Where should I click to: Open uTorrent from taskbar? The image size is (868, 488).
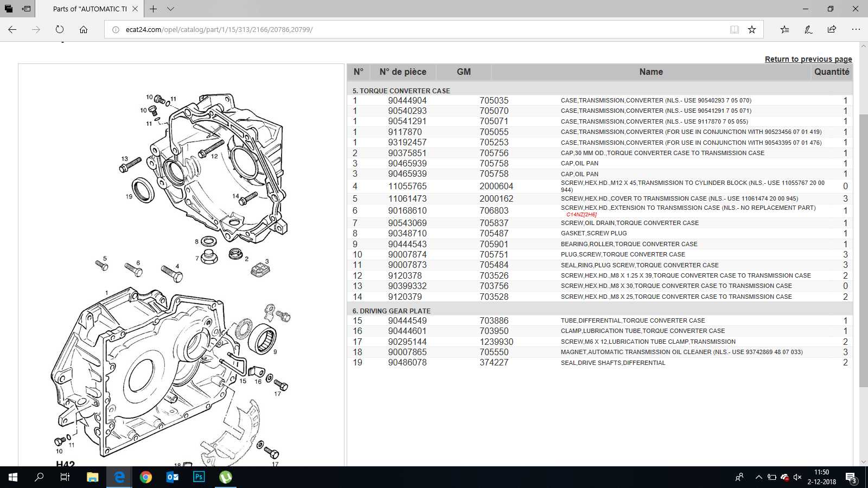pos(226,477)
